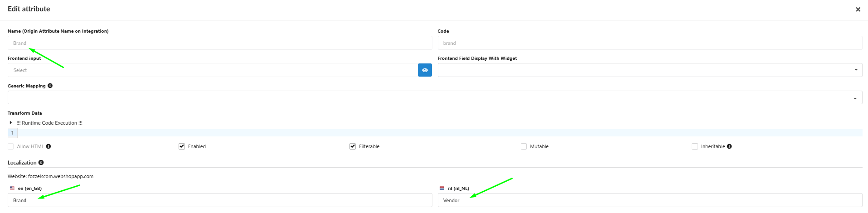The height and width of the screenshot is (213, 868).
Task: Uncheck the Enabled checkbox
Action: (x=182, y=146)
